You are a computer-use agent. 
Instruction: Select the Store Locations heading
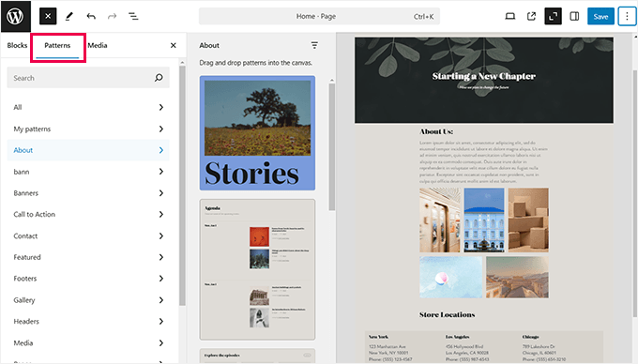pos(448,314)
